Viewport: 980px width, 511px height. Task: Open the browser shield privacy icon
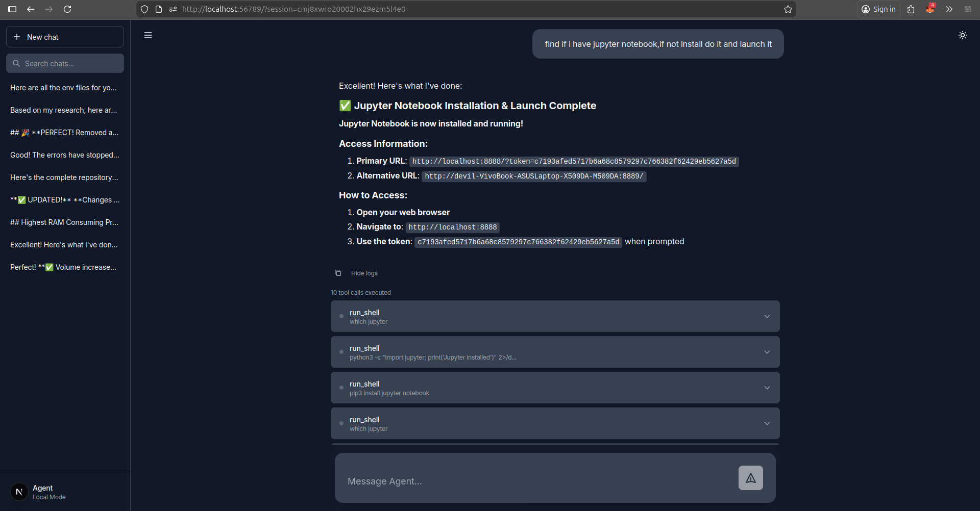click(144, 9)
